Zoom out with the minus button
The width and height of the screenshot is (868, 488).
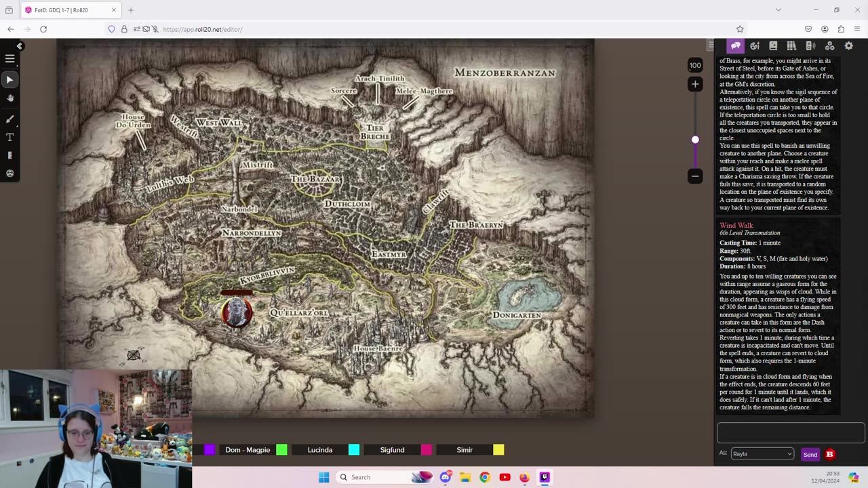pos(695,176)
